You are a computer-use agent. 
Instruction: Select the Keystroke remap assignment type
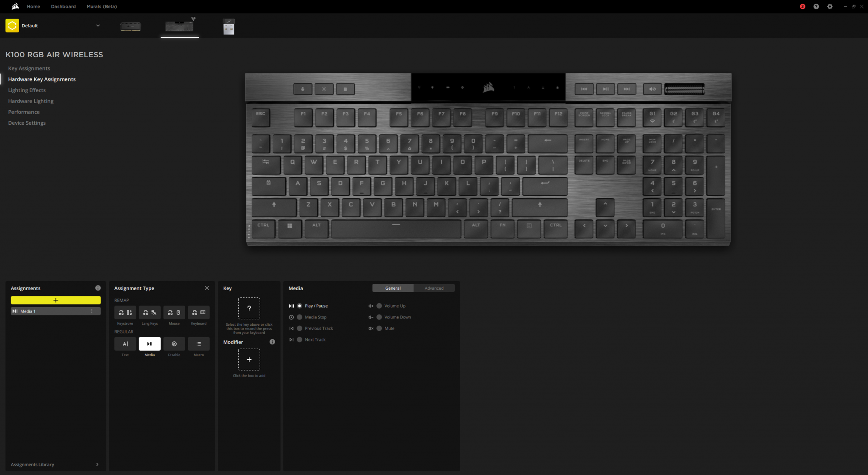[125, 313]
